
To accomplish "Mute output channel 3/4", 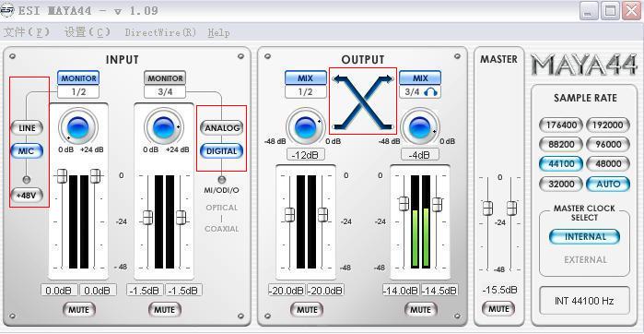I will [420, 309].
